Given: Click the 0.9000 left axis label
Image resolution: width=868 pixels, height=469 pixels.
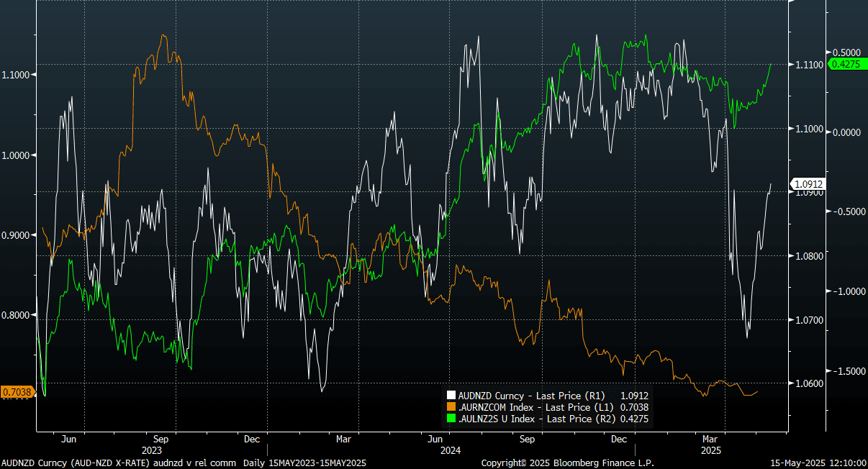Looking at the screenshot, I should [17, 235].
